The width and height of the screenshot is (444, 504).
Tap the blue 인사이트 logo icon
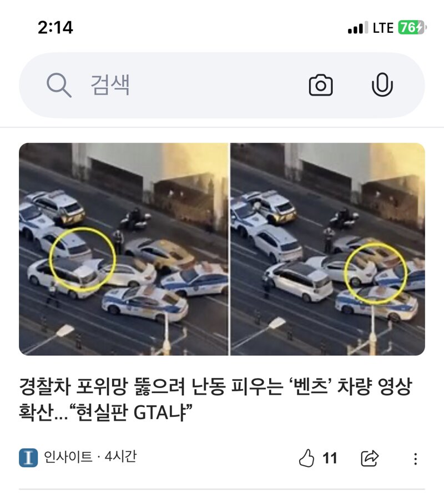pyautogui.click(x=28, y=458)
